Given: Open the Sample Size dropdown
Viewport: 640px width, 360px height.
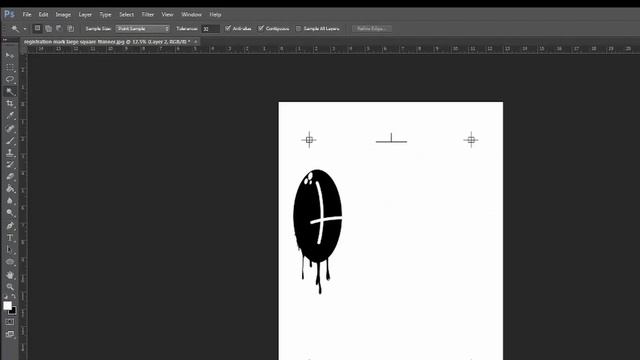Looking at the screenshot, I should (x=142, y=29).
